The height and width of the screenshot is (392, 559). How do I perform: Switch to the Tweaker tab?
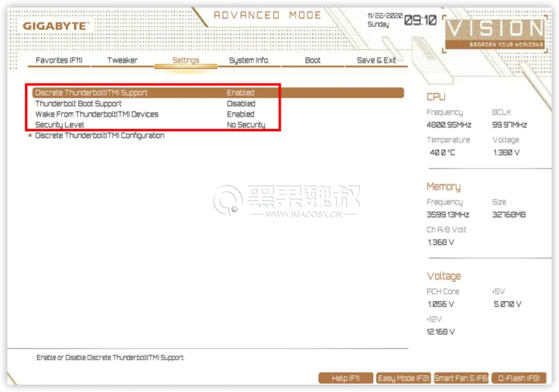click(122, 60)
